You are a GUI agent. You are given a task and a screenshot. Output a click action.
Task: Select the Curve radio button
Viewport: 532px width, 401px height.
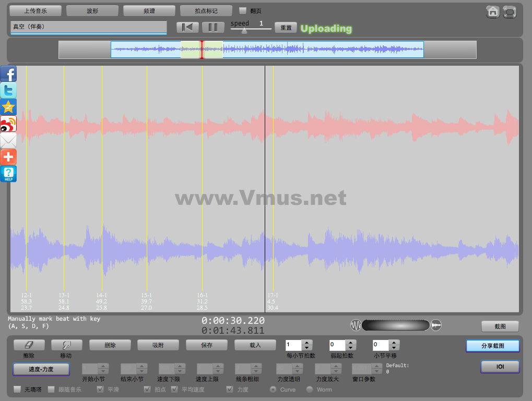(x=273, y=390)
